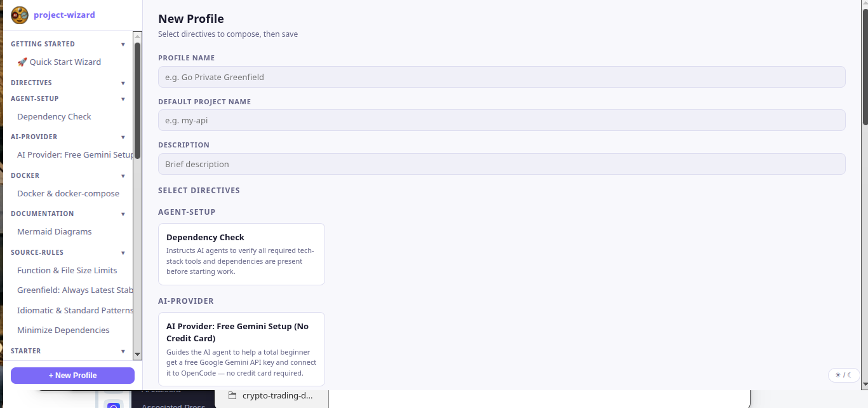Click main page scrollbar down arrow
The width and height of the screenshot is (868, 408).
pyautogui.click(x=864, y=385)
